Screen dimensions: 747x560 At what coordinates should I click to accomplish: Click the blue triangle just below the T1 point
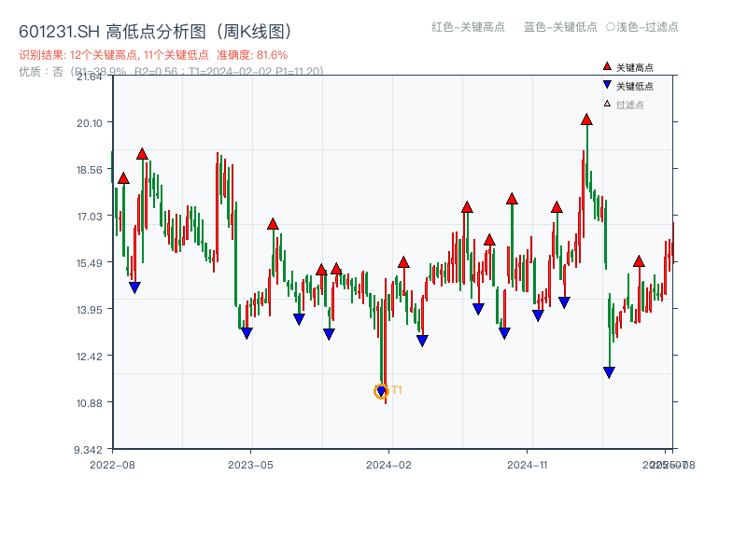[x=382, y=390]
